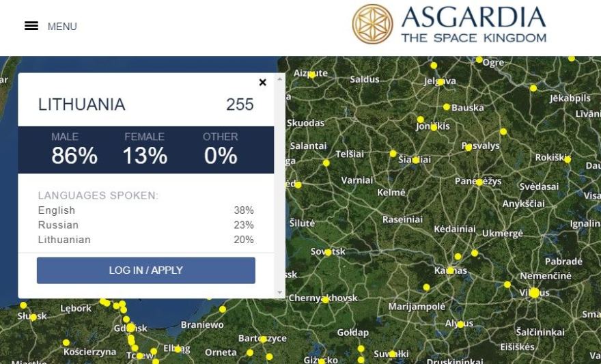Viewport: 601px width, 364px height.
Task: Click the yellow marker at Chernyakhovsk
Action: click(x=325, y=300)
